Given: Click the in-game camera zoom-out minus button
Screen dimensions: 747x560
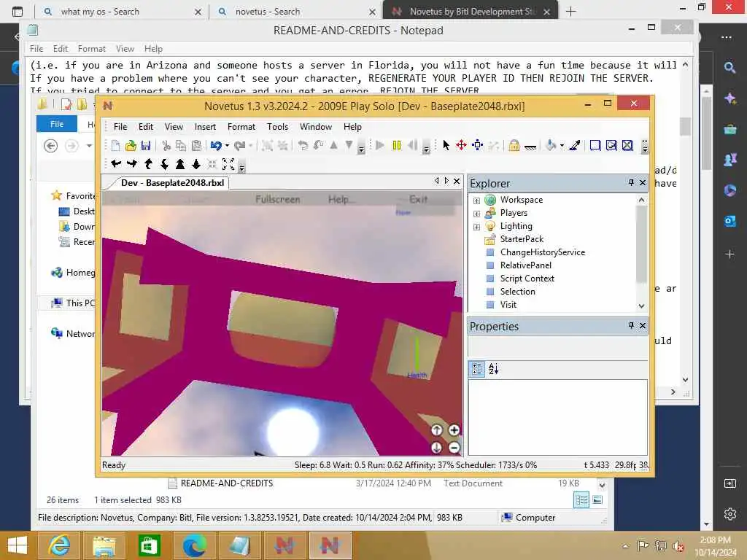Looking at the screenshot, I should point(454,448).
